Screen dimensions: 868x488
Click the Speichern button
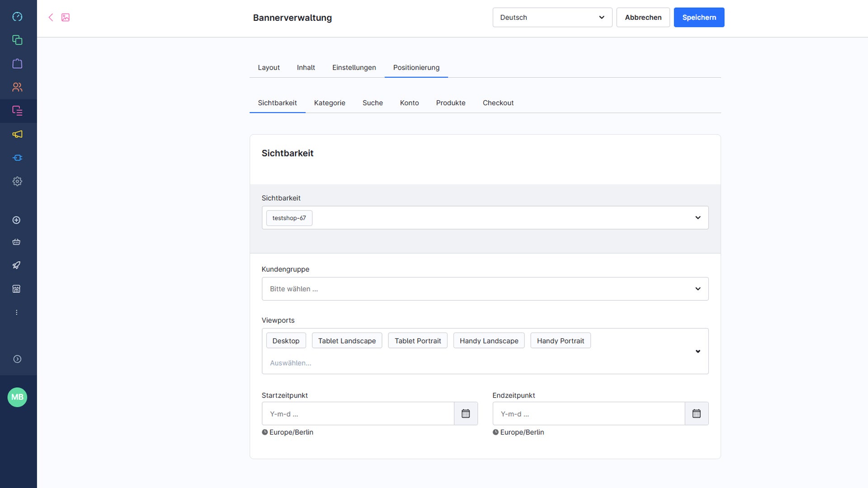click(x=698, y=17)
